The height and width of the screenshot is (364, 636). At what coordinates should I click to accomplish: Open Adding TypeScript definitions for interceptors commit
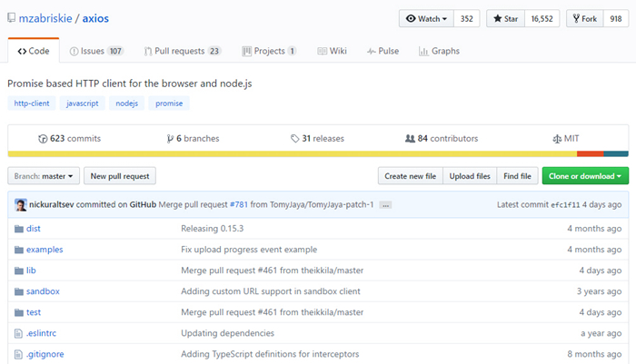(270, 354)
